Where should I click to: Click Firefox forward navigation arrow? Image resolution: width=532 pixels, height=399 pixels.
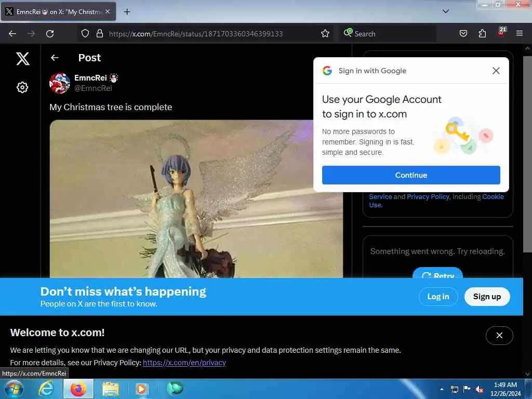(31, 34)
